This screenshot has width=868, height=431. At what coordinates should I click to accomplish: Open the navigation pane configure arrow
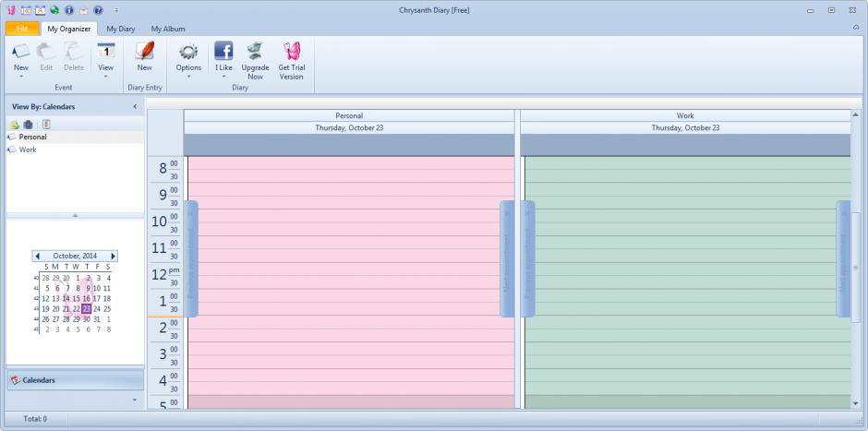tap(135, 400)
